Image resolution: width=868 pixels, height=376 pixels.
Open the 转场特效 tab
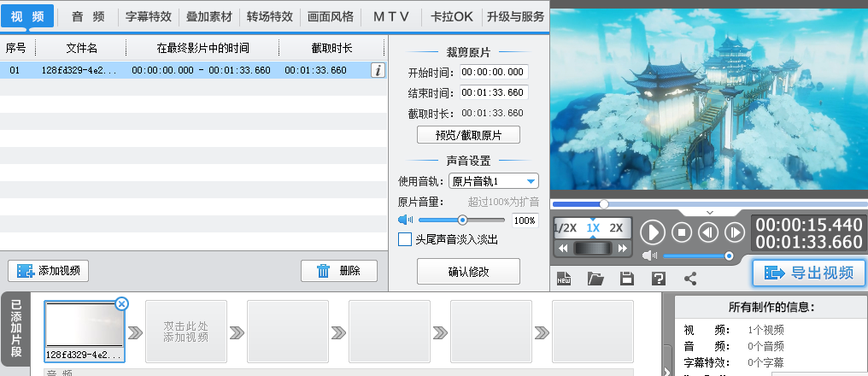[269, 16]
